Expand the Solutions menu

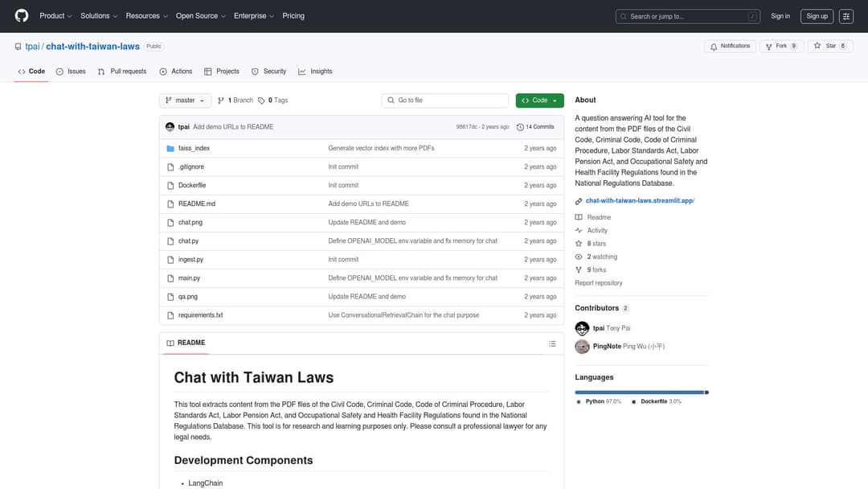click(x=99, y=16)
